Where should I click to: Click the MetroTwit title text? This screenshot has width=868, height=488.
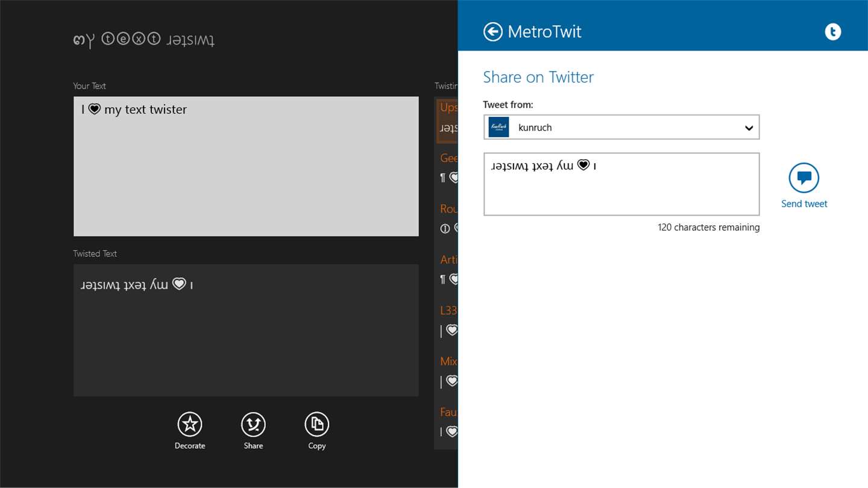pyautogui.click(x=544, y=31)
